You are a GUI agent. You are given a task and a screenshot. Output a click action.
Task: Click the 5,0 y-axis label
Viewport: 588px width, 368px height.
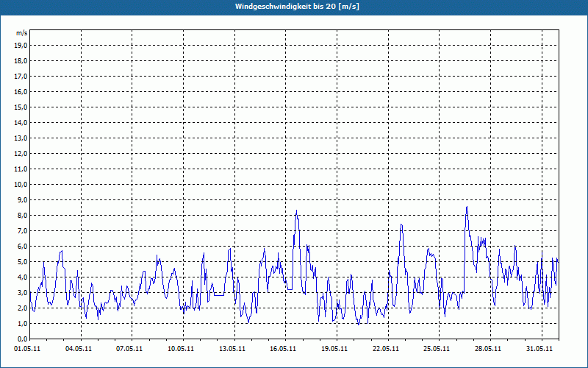[x=22, y=262]
